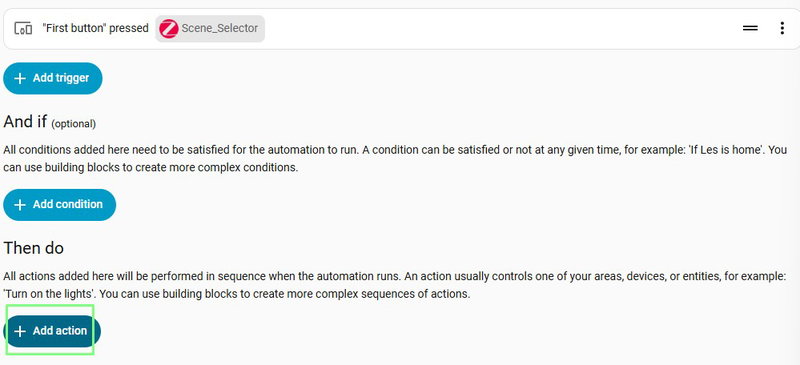The width and height of the screenshot is (800, 365).
Task: Click the actions description paragraph text
Action: click(394, 285)
